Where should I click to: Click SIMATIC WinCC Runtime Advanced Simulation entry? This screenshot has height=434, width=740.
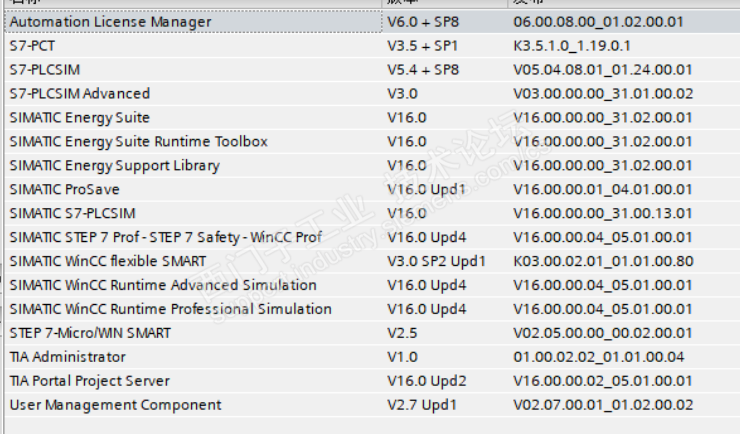(x=162, y=285)
